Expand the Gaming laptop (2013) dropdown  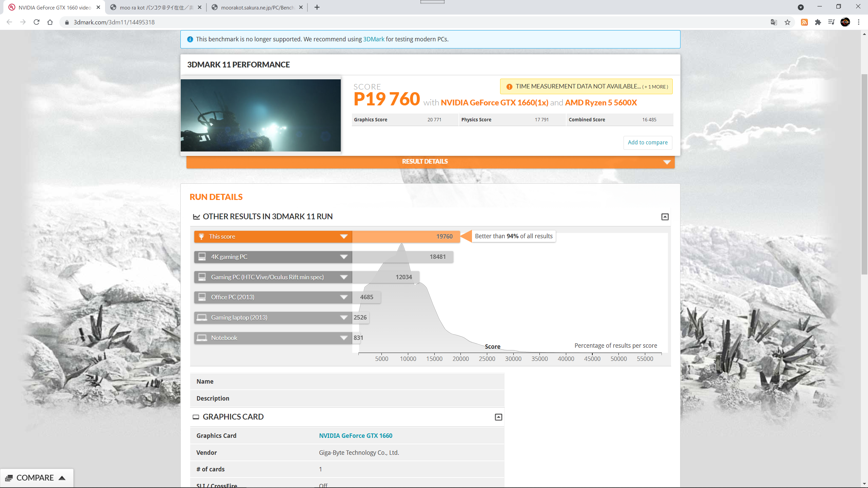point(344,318)
